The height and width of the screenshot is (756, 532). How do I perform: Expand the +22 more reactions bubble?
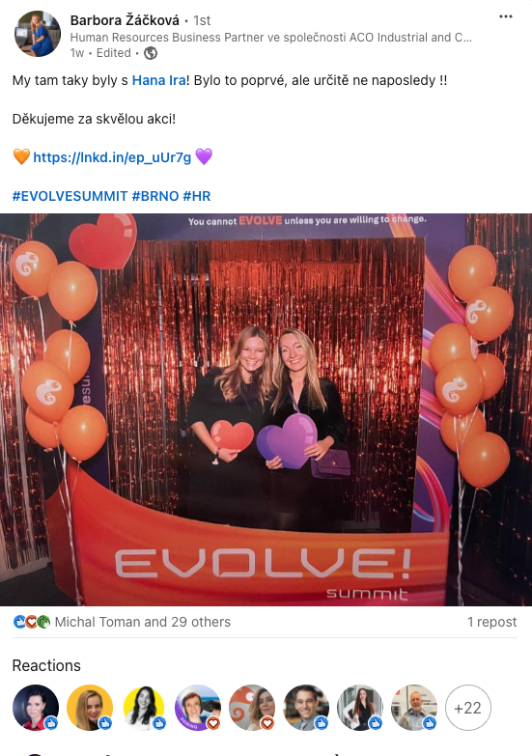pos(467,708)
